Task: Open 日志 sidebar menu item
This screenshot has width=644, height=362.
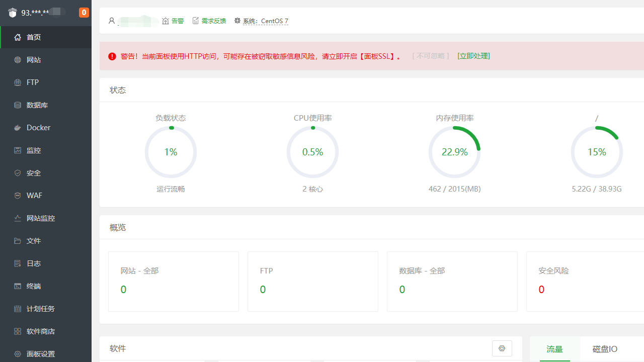Action: (46, 263)
